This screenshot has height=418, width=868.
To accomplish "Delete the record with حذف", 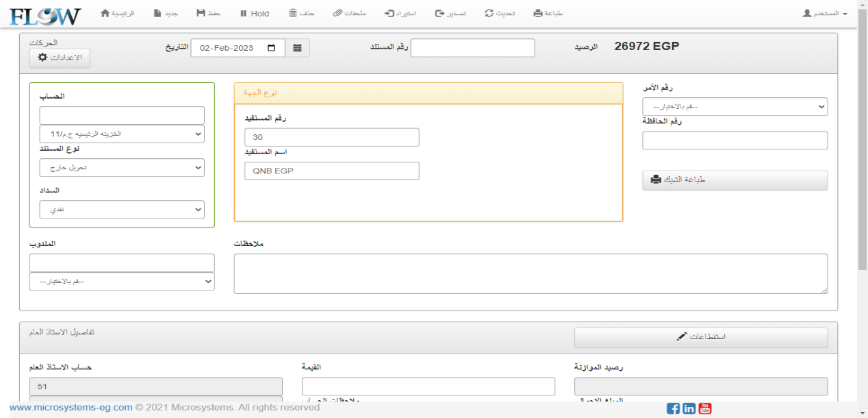I will tap(301, 13).
